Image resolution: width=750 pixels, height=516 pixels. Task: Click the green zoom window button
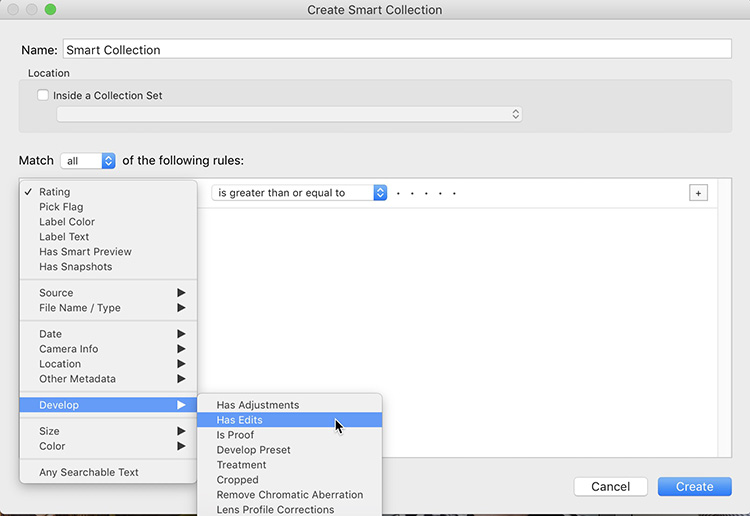click(51, 10)
